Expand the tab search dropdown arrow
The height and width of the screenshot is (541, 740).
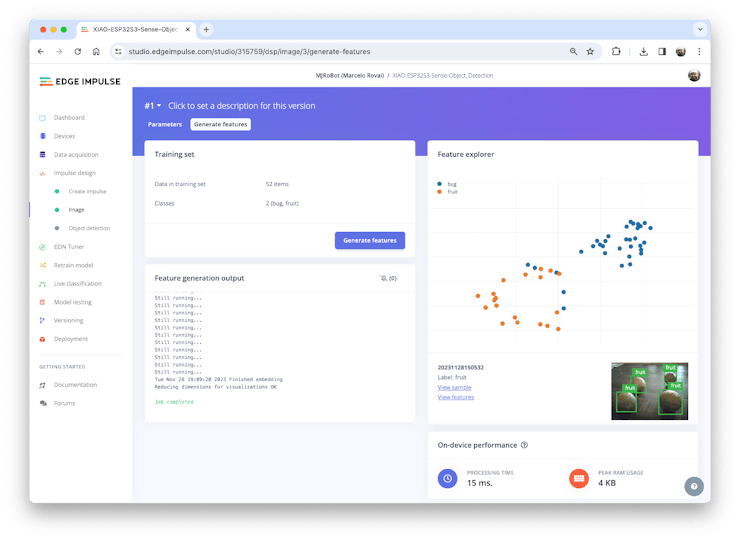(700, 29)
